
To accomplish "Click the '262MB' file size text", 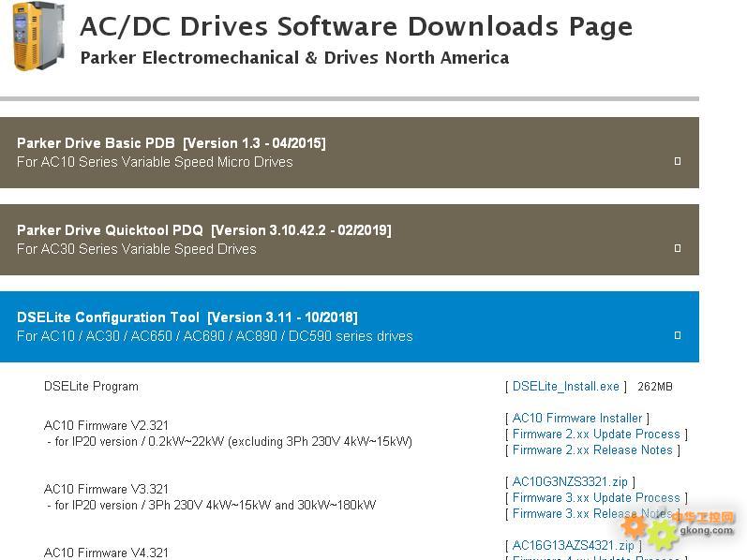I will pyautogui.click(x=655, y=387).
